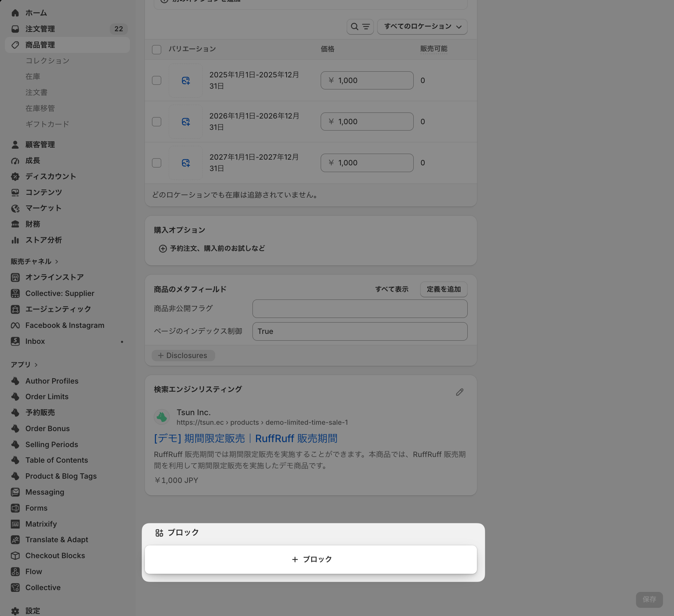
Task: Click the Agentic (エージェンティック) icon
Action: [x=15, y=309]
